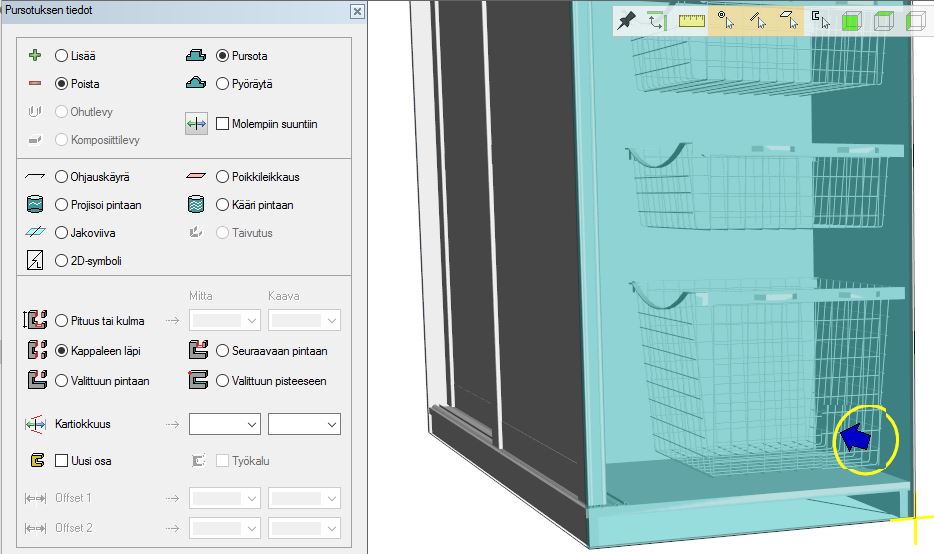Select the 2D-symboli radio button
Screen dimensions: 934x554
pyautogui.click(x=61, y=260)
